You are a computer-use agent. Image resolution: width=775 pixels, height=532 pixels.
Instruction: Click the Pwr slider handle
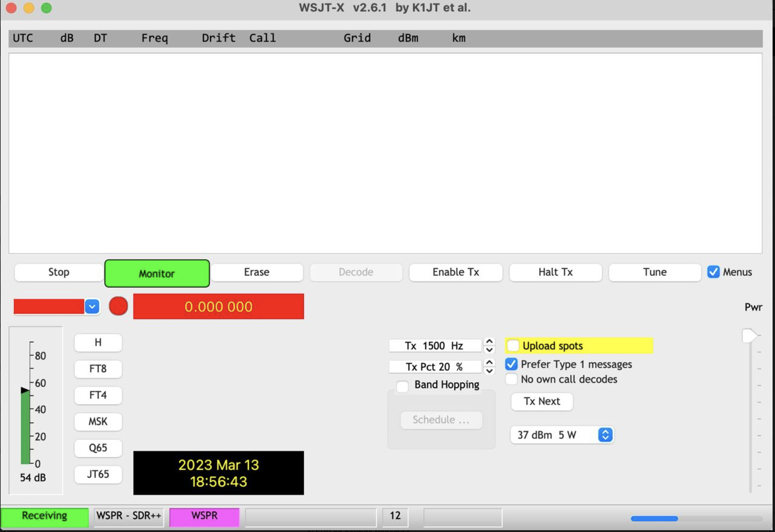tap(749, 336)
